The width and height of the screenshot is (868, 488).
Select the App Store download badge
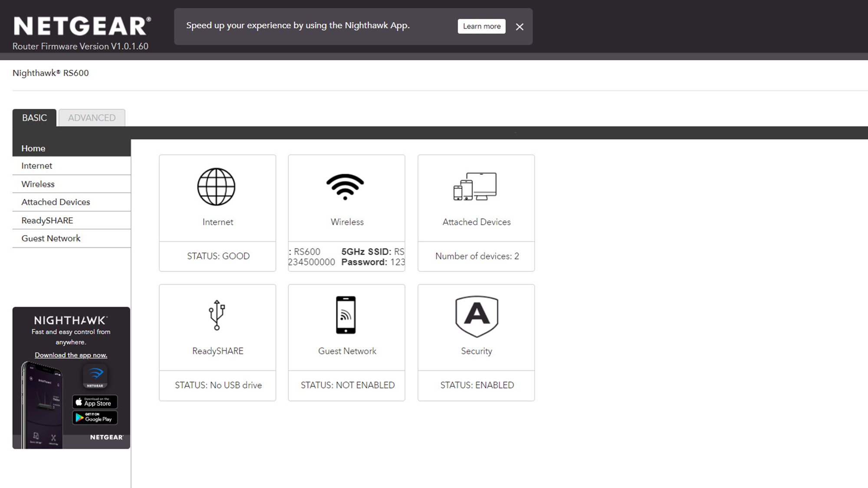click(x=94, y=402)
